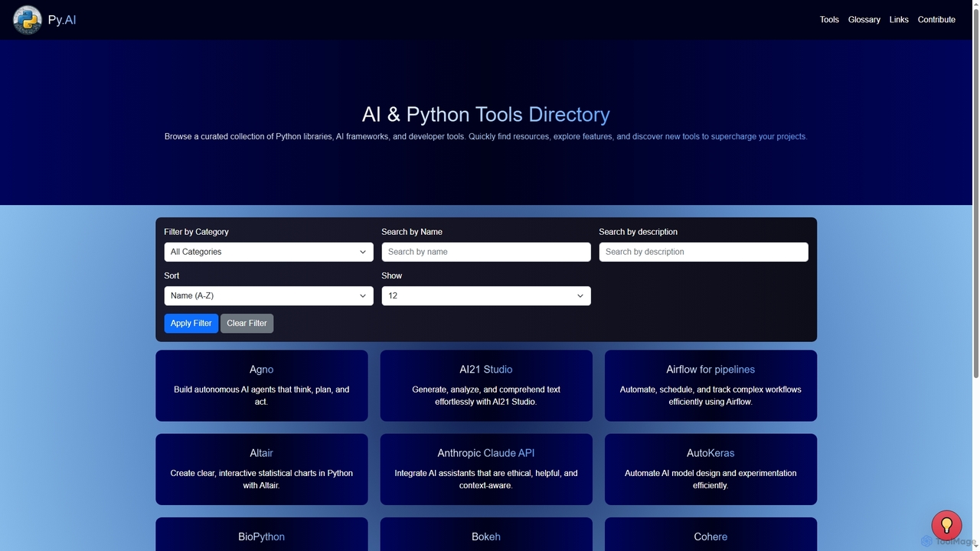Viewport: 980px width, 551px height.
Task: Click the red lightbulb floating button
Action: [x=946, y=526]
